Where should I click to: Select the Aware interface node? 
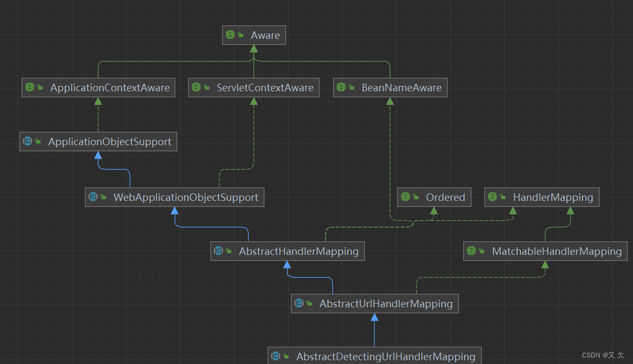tap(254, 35)
